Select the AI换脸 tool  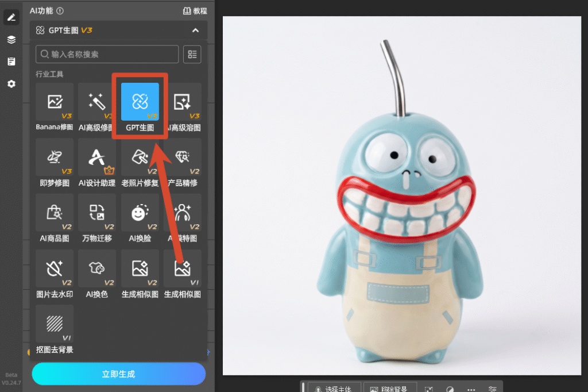click(140, 218)
